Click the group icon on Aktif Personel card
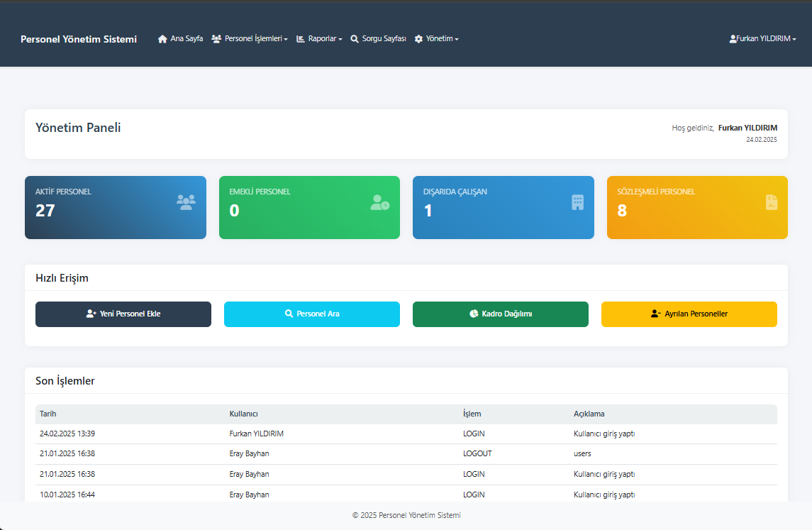The image size is (812, 530). [x=186, y=201]
